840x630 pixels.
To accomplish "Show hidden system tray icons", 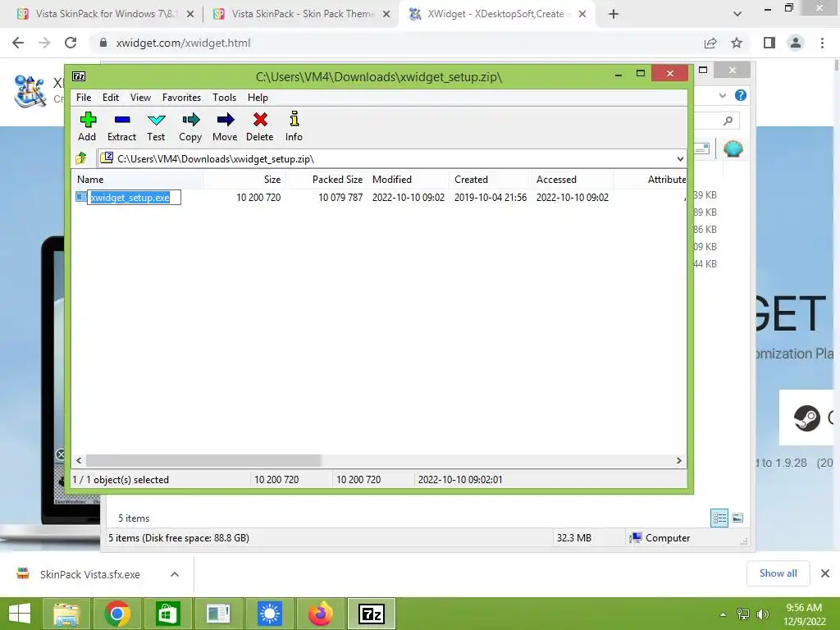I will (x=724, y=614).
